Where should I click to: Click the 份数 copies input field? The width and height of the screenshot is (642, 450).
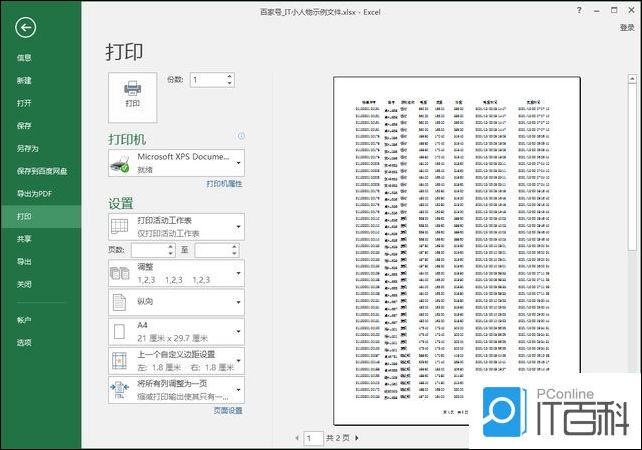click(208, 80)
